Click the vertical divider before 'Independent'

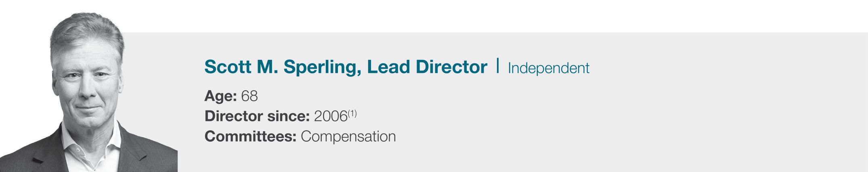coord(497,66)
